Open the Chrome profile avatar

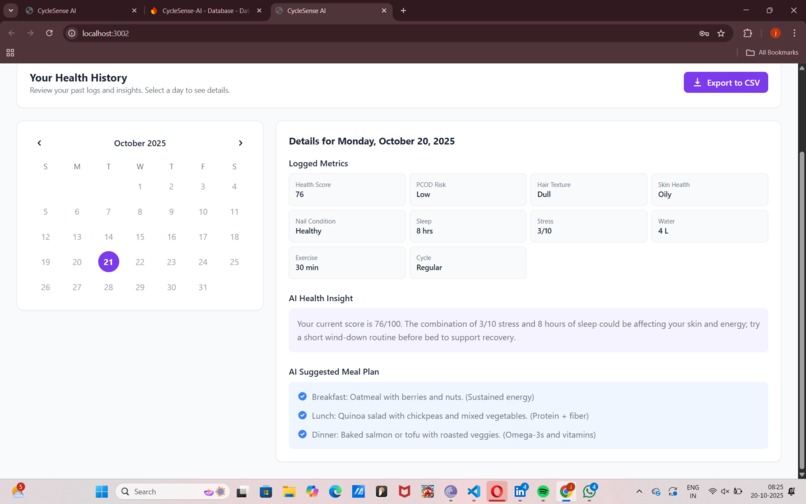click(x=775, y=33)
